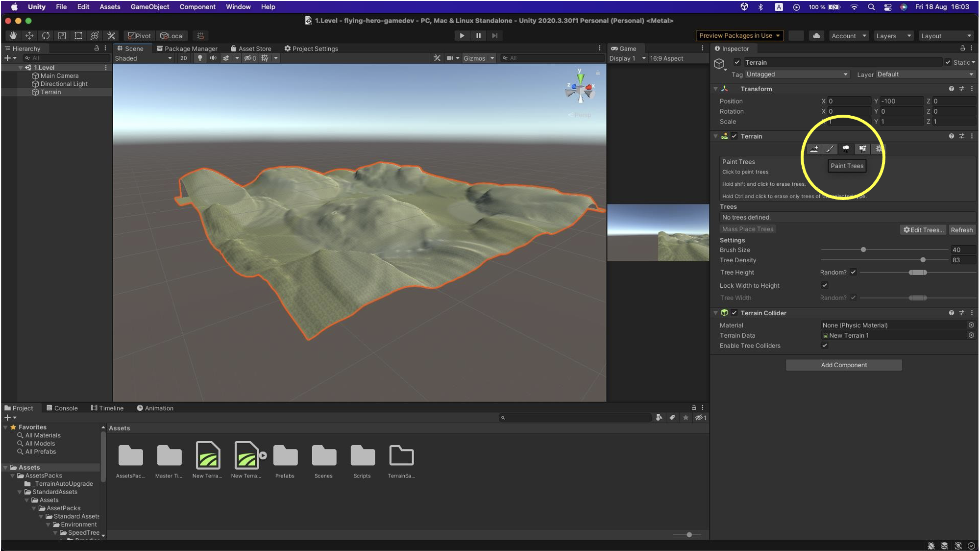
Task: Switch to the Asset Store tab
Action: pos(251,49)
